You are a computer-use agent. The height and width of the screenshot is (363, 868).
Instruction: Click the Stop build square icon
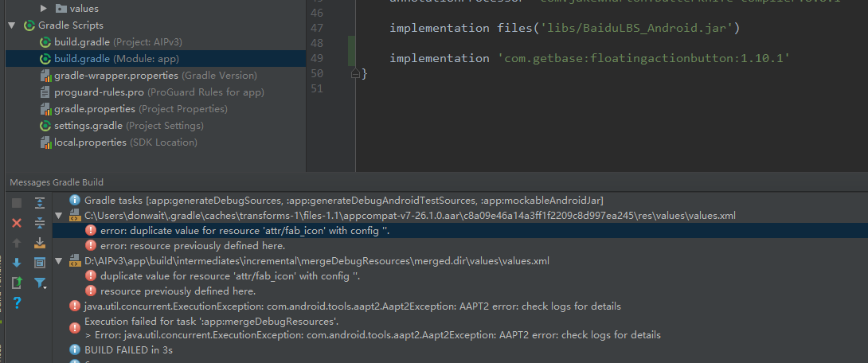(x=17, y=203)
